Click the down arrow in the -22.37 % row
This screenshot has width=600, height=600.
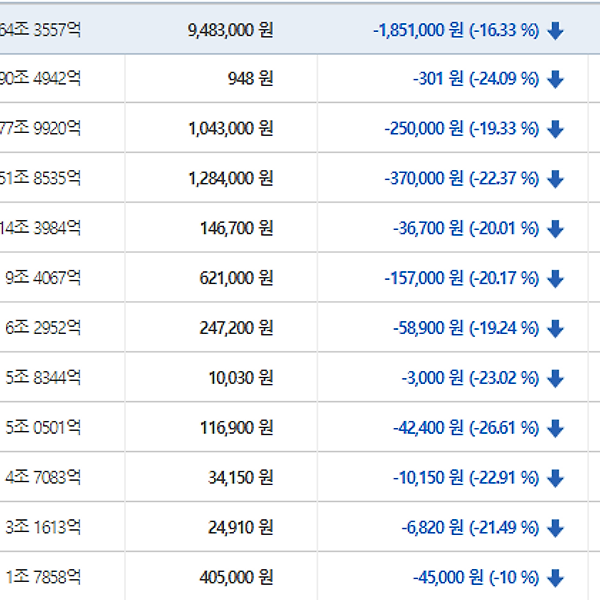pos(556,179)
